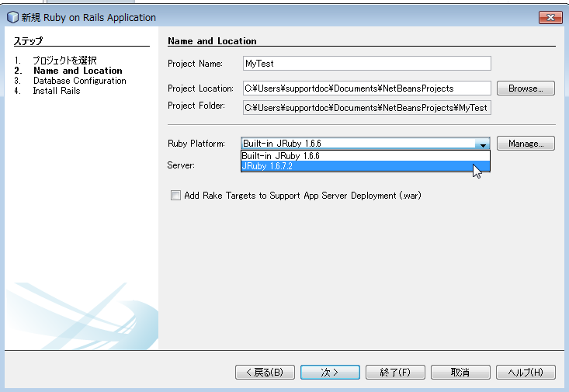The image size is (569, 392).
Task: Click step 2 Name and Location in steps list
Action: coord(78,71)
